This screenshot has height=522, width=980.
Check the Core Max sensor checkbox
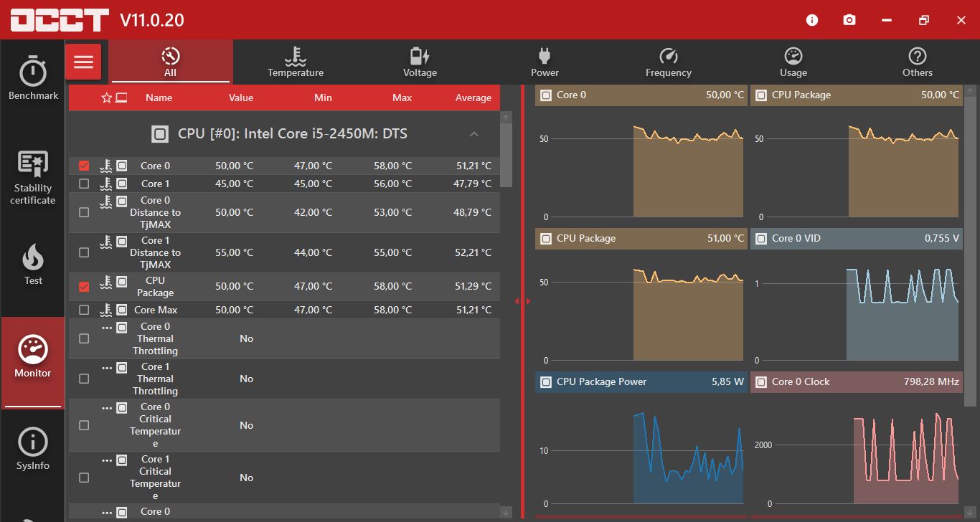(84, 310)
